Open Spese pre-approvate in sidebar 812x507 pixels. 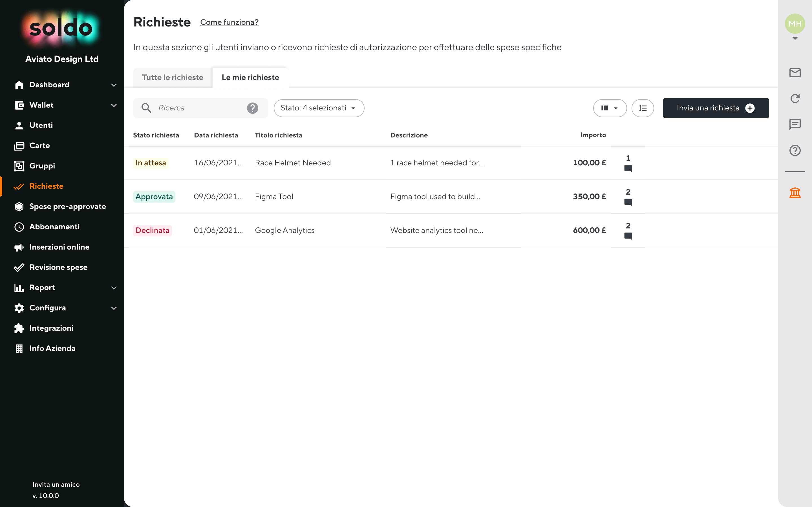pos(67,206)
